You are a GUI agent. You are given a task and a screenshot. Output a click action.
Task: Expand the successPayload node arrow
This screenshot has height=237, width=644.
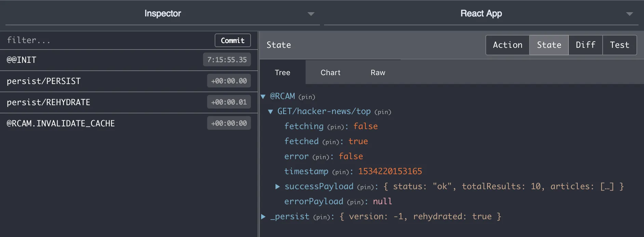pos(278,186)
